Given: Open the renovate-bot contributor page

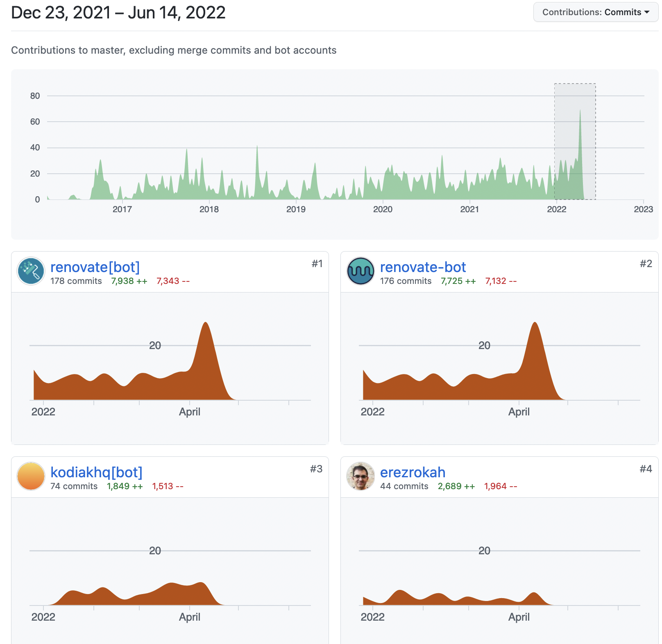Looking at the screenshot, I should pyautogui.click(x=423, y=267).
